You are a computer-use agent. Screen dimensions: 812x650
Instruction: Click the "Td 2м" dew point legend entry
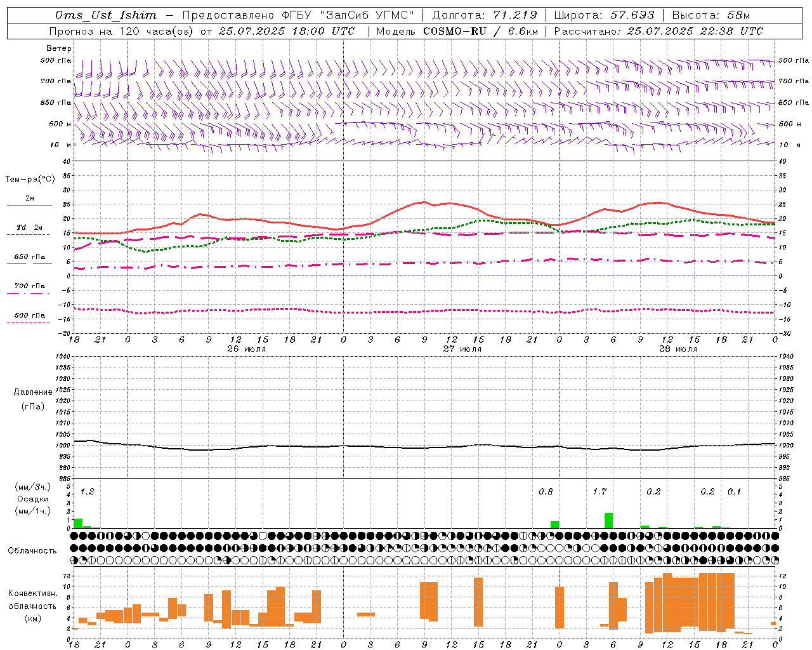[29, 227]
